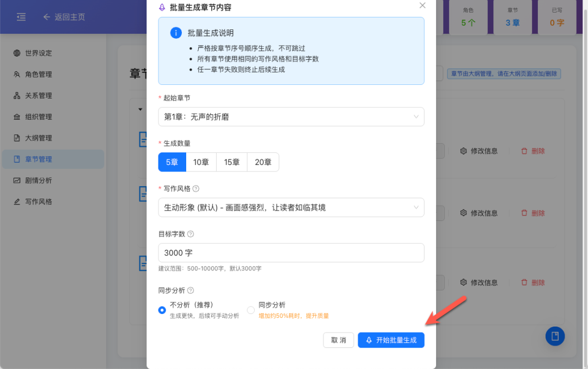Open the 写作风格 style dropdown
Viewport: 588px width, 369px height.
click(x=291, y=207)
